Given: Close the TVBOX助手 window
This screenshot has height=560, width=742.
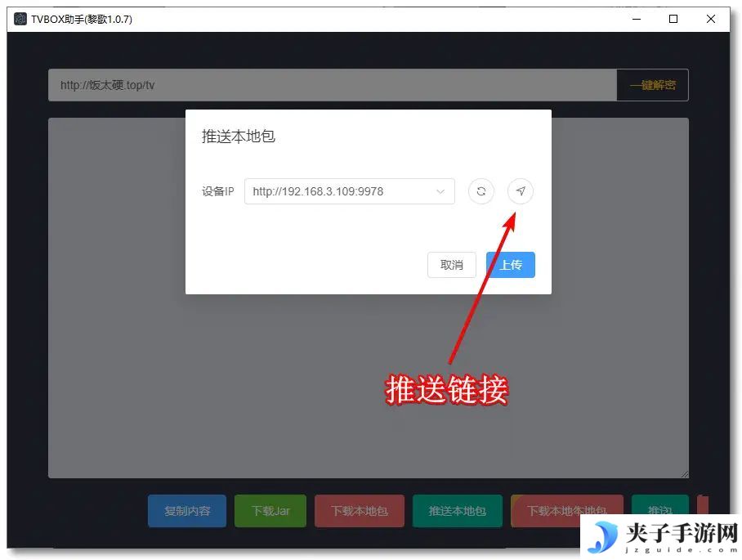Looking at the screenshot, I should point(711,19).
